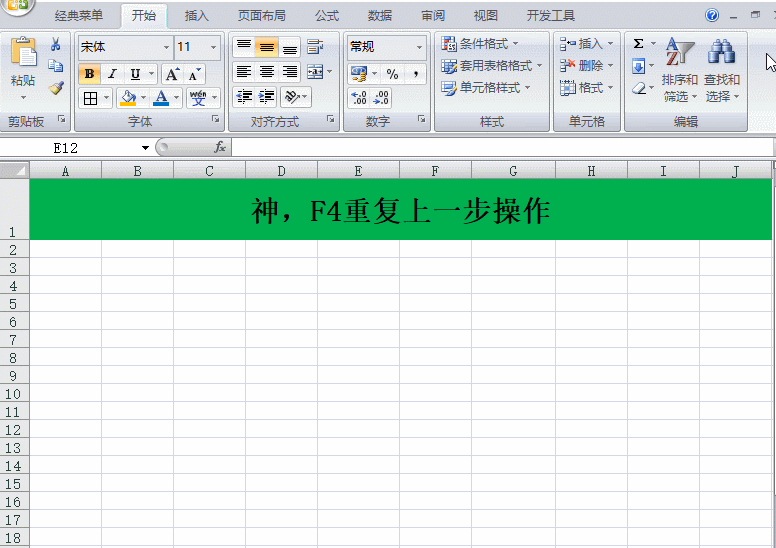Switch to the 数据 tab
The width and height of the screenshot is (776, 548).
[380, 16]
